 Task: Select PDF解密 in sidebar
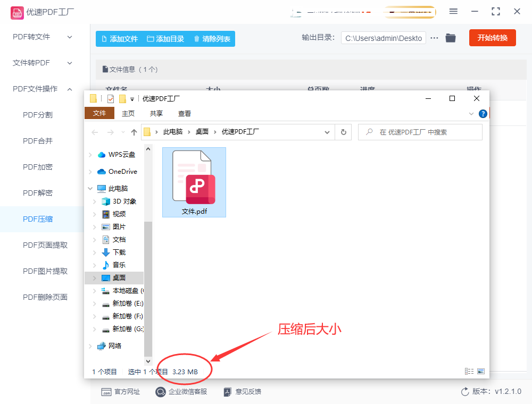(38, 193)
